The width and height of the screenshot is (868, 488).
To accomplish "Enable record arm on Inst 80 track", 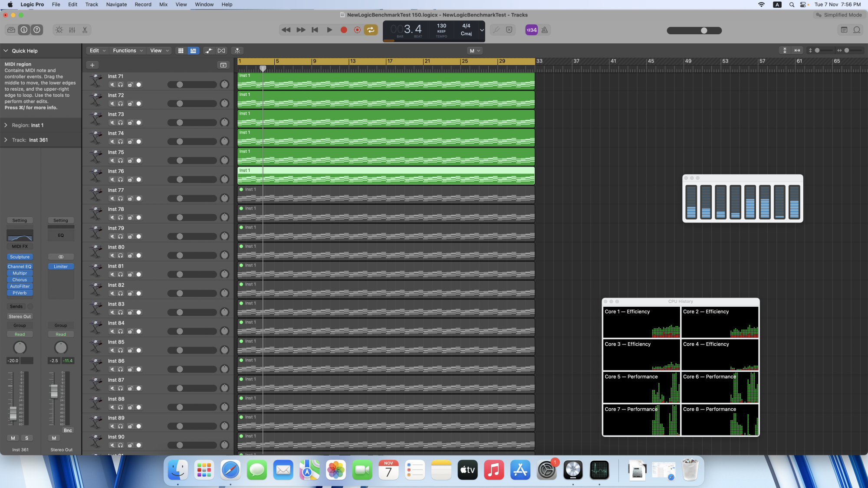I will click(x=138, y=255).
